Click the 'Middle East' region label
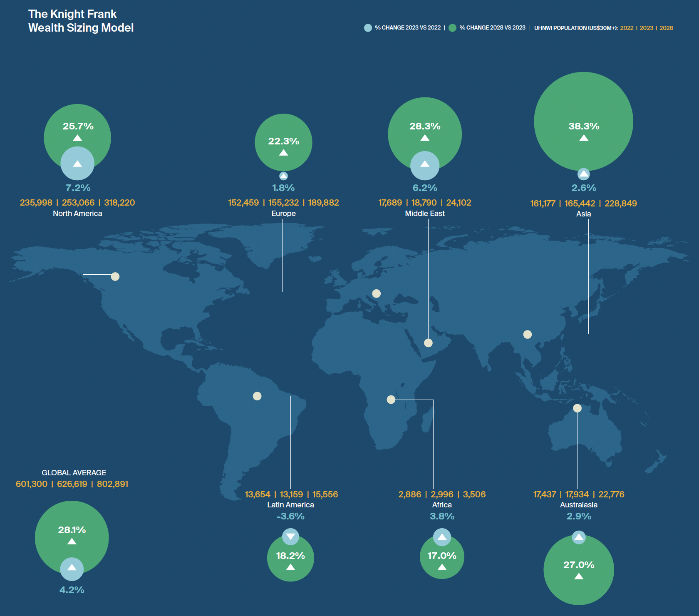Viewport: 699px width, 616px height. click(425, 214)
